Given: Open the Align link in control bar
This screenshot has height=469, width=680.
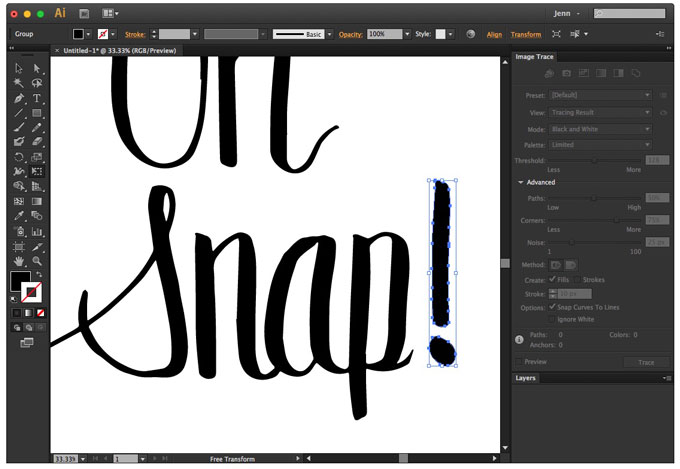Looking at the screenshot, I should [x=494, y=34].
